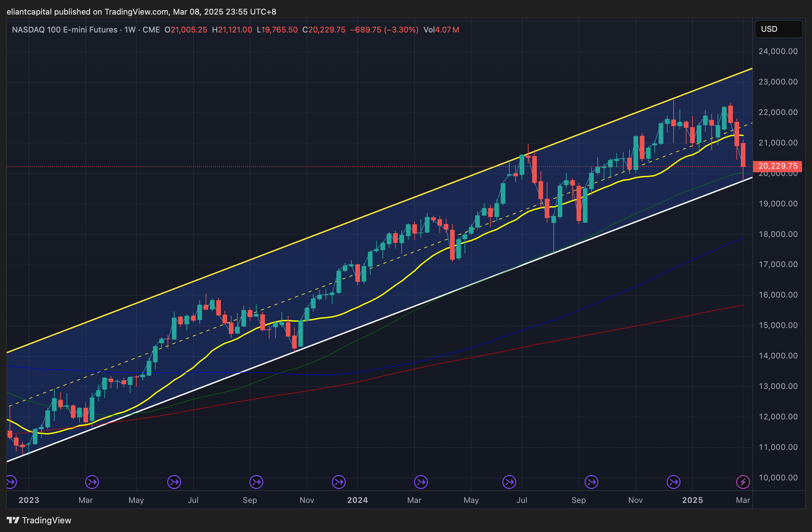Click rollover marker beside the Mar 2024 label

[421, 482]
